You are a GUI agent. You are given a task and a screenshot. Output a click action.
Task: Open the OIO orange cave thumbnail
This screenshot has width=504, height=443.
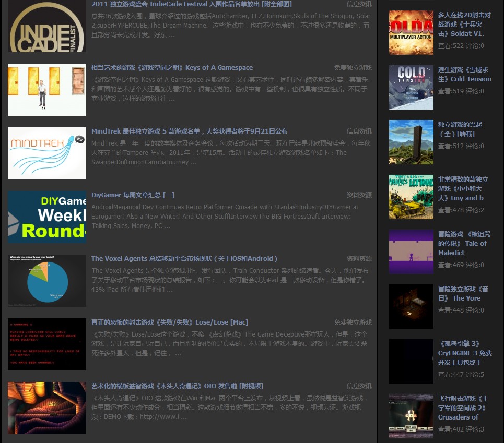47,408
